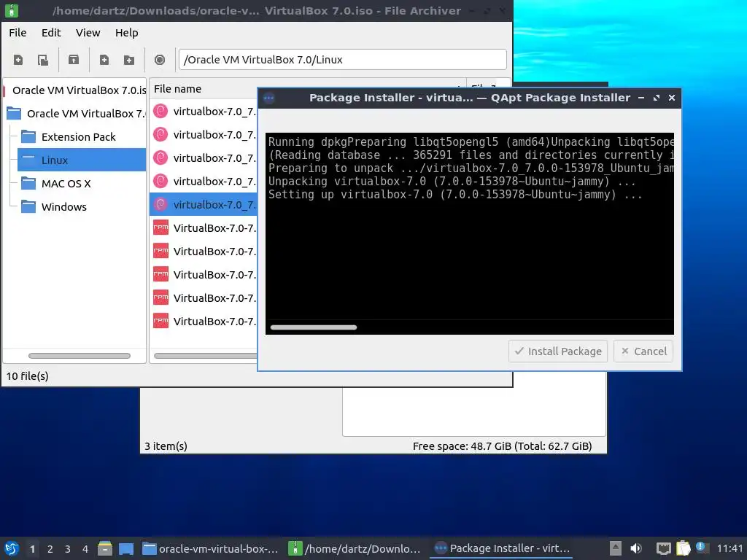Click the Open archive toolbar icon
Screen dimensions: 747x560
pyautogui.click(x=43, y=60)
